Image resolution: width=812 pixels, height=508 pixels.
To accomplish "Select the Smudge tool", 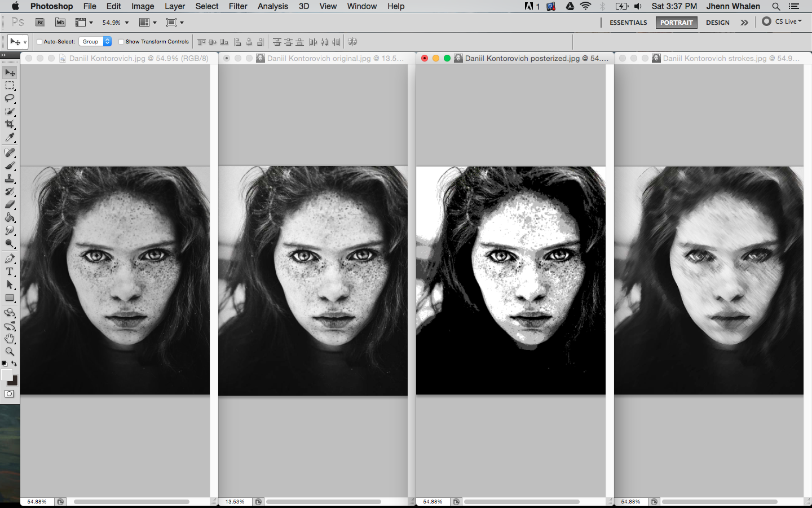I will pyautogui.click(x=10, y=230).
